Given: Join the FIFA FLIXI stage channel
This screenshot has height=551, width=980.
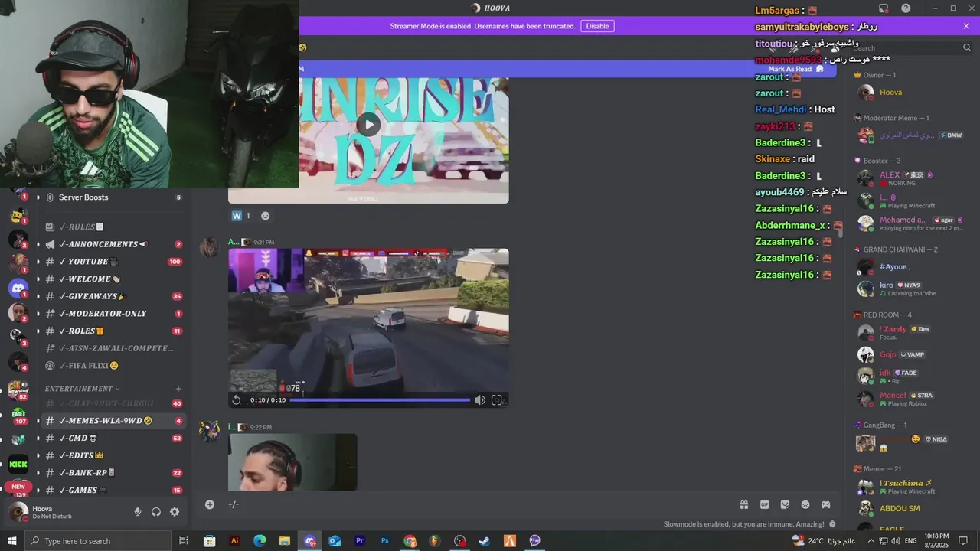Looking at the screenshot, I should click(113, 366).
